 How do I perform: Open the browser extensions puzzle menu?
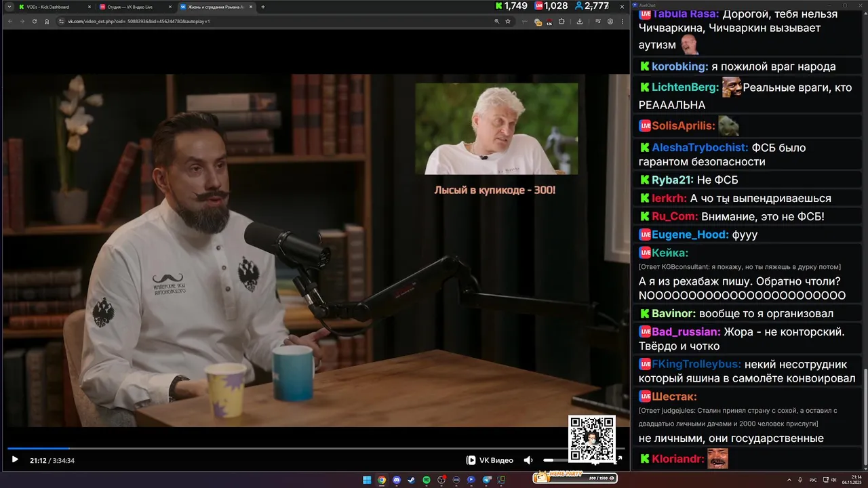[561, 21]
